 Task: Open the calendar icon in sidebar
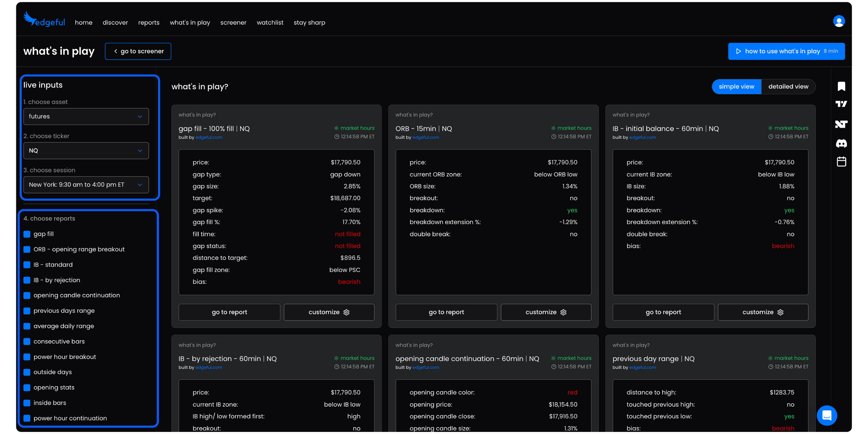tap(841, 162)
